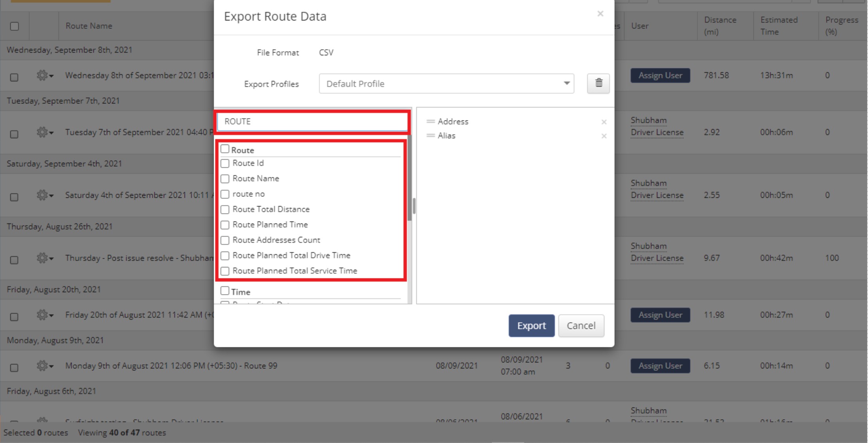This screenshot has height=443, width=868.
Task: Open Monday 9th of August Route 99
Action: pos(171,366)
